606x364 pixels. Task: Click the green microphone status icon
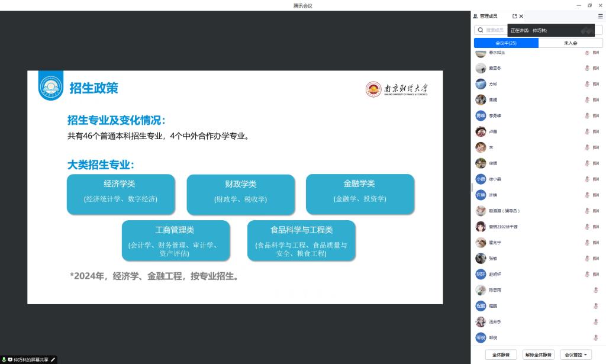[4, 359]
